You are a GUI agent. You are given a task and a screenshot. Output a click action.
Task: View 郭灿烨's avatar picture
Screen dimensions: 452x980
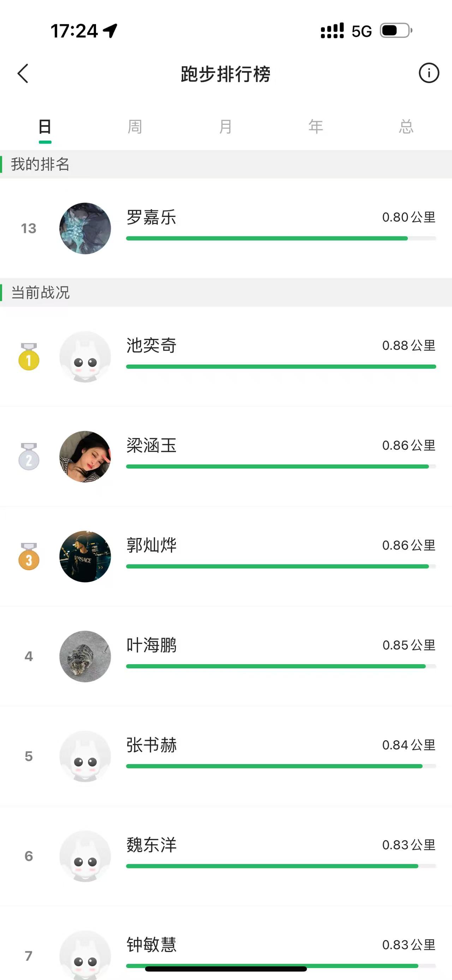click(85, 556)
